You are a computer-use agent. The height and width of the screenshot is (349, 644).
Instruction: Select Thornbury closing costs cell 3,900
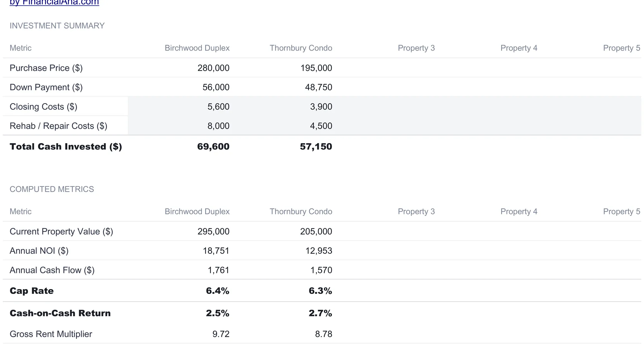(321, 107)
